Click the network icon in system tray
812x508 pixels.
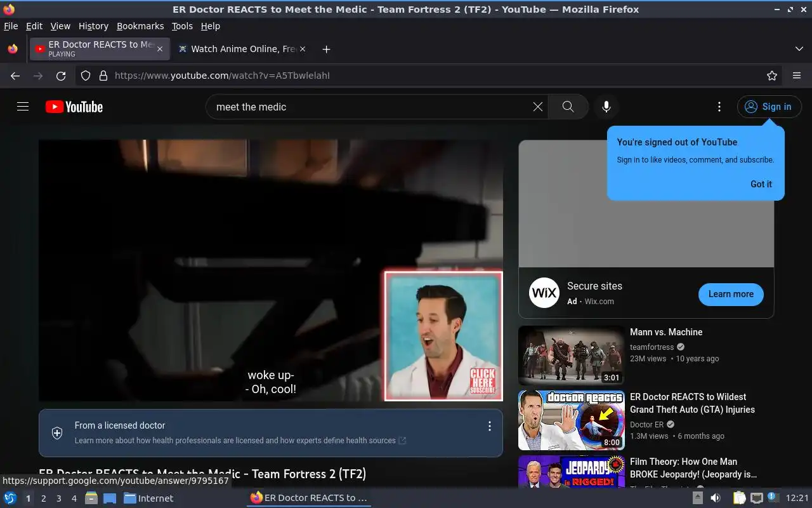click(x=757, y=498)
